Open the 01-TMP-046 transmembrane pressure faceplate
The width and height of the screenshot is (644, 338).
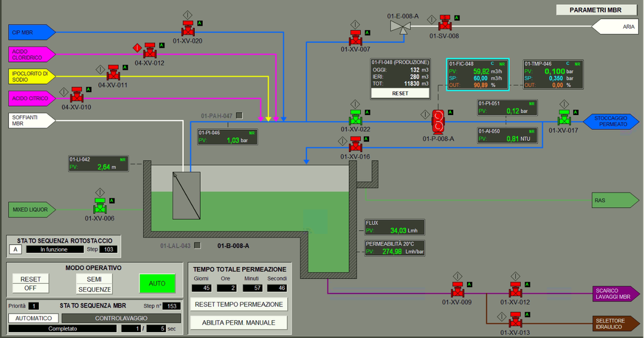(553, 75)
